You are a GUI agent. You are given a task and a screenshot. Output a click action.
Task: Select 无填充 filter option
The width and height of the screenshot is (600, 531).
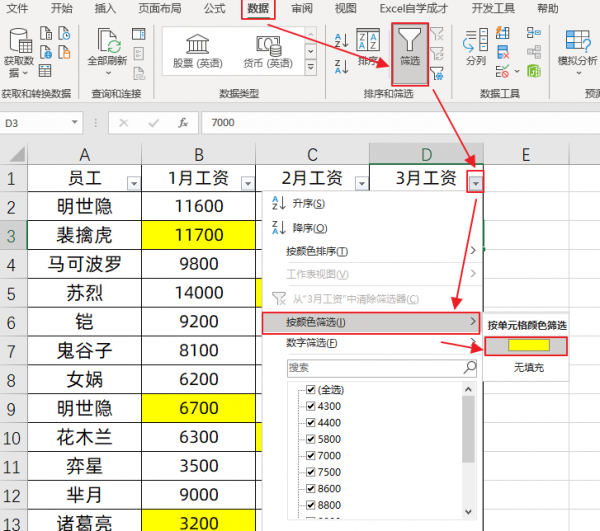pyautogui.click(x=528, y=368)
